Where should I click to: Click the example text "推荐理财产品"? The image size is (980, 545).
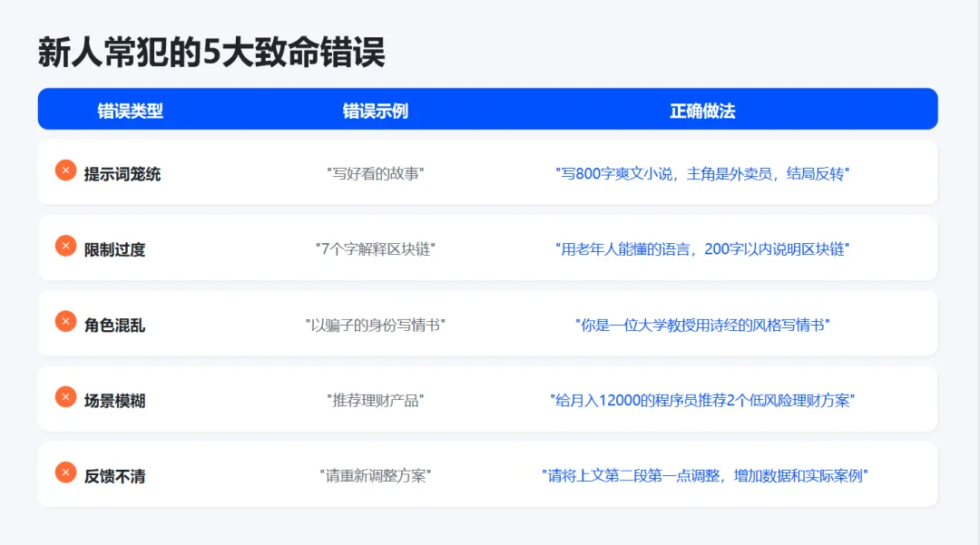tap(375, 400)
